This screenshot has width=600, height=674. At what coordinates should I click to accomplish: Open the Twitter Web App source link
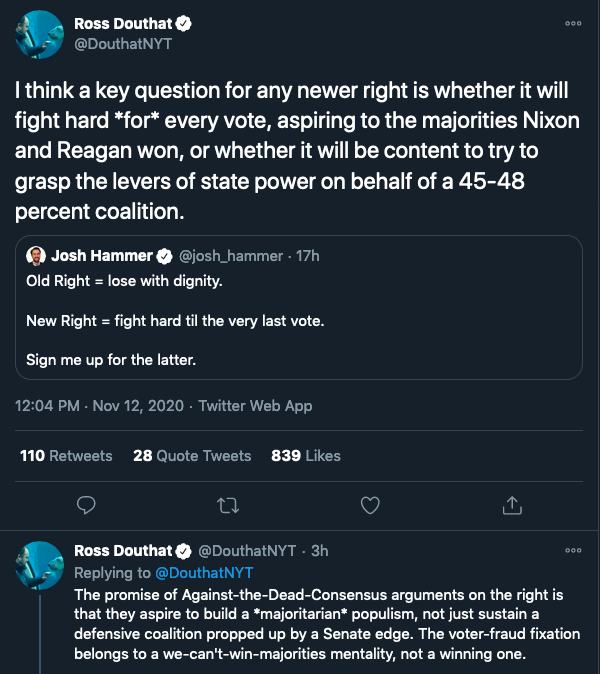[255, 405]
